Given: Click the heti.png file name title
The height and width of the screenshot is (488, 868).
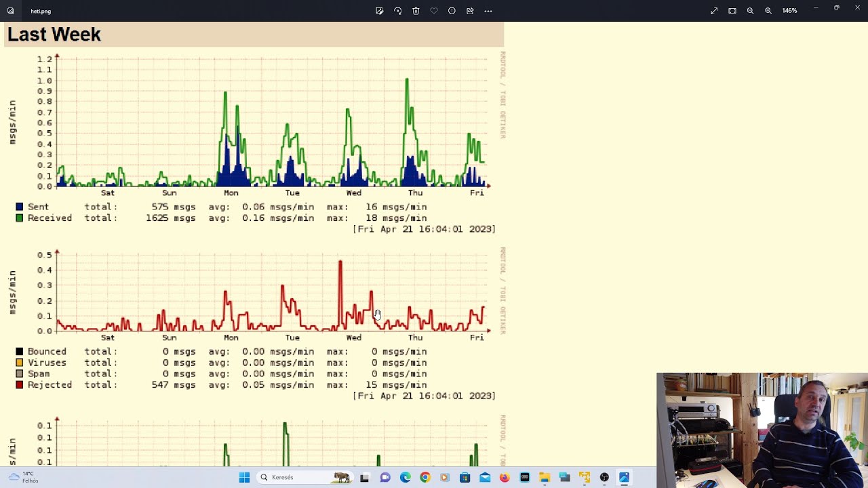Looking at the screenshot, I should pyautogui.click(x=41, y=12).
